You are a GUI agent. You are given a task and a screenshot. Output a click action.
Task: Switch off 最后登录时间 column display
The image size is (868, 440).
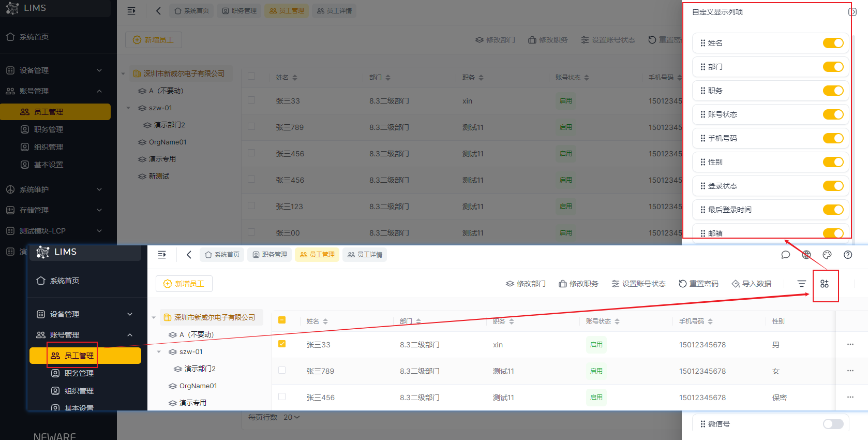[833, 210]
